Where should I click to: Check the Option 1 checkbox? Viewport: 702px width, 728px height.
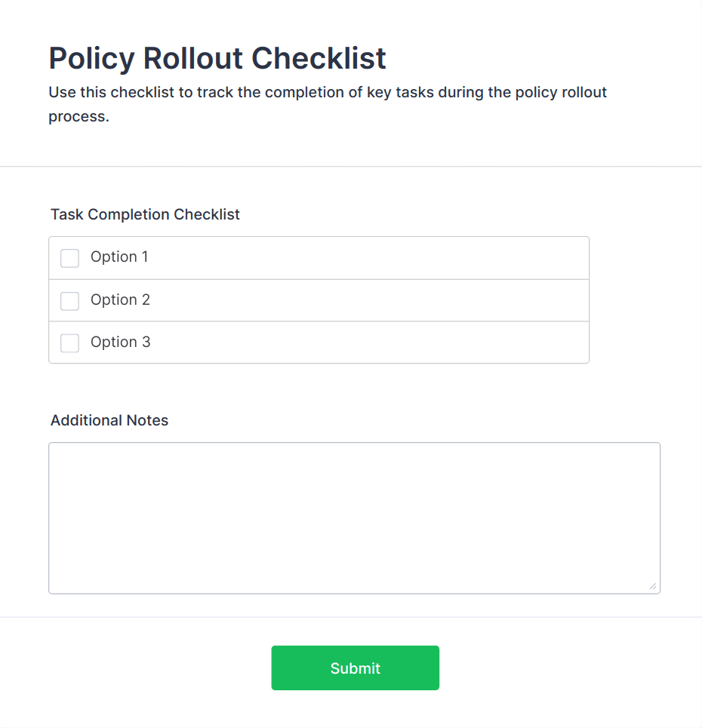click(x=69, y=258)
